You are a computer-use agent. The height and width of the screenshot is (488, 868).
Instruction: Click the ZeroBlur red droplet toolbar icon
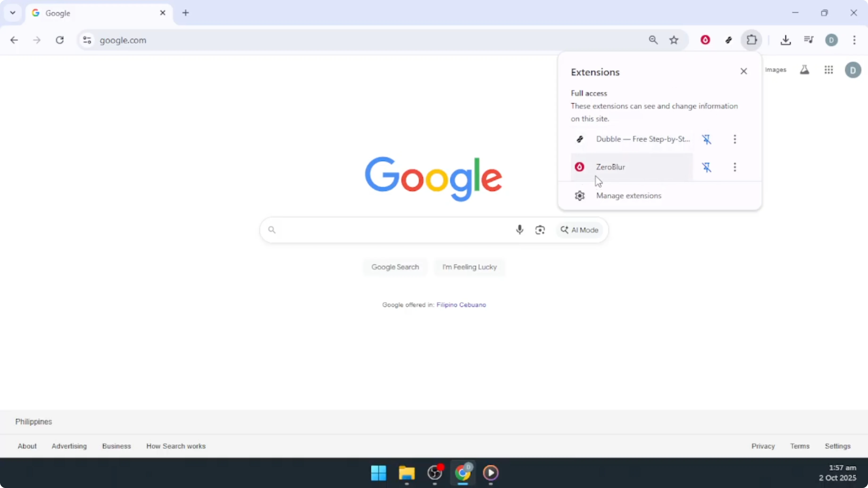(705, 40)
